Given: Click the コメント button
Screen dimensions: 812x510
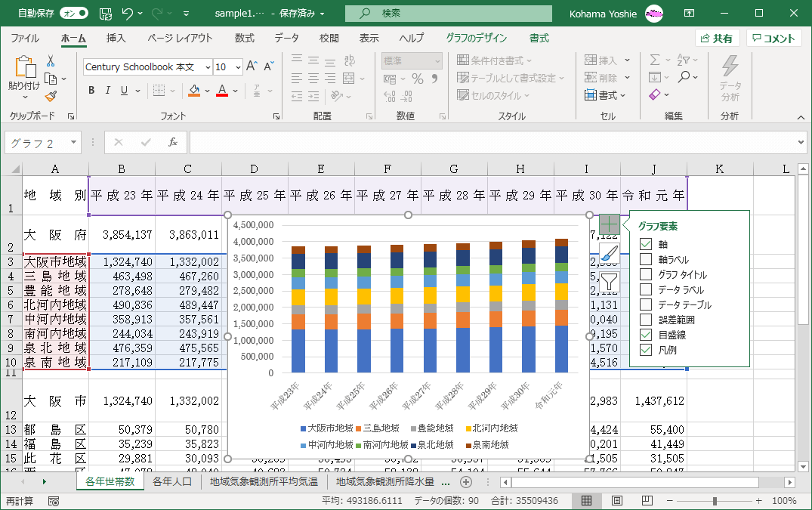Looking at the screenshot, I should click(x=773, y=39).
